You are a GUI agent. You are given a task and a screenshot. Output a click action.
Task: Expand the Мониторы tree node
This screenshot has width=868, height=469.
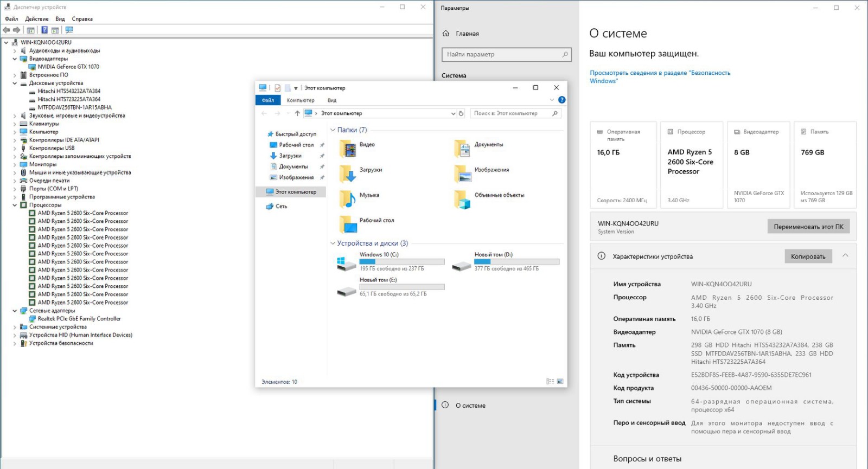point(15,164)
